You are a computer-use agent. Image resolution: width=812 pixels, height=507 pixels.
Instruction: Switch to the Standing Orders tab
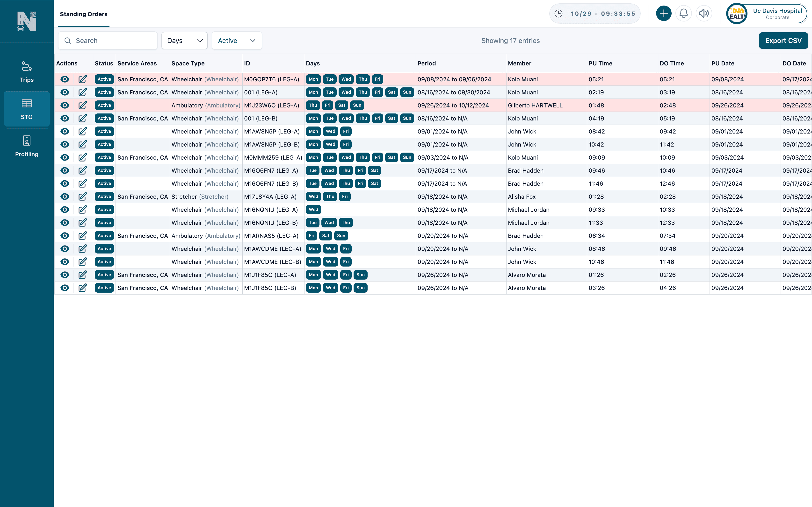[x=83, y=14]
